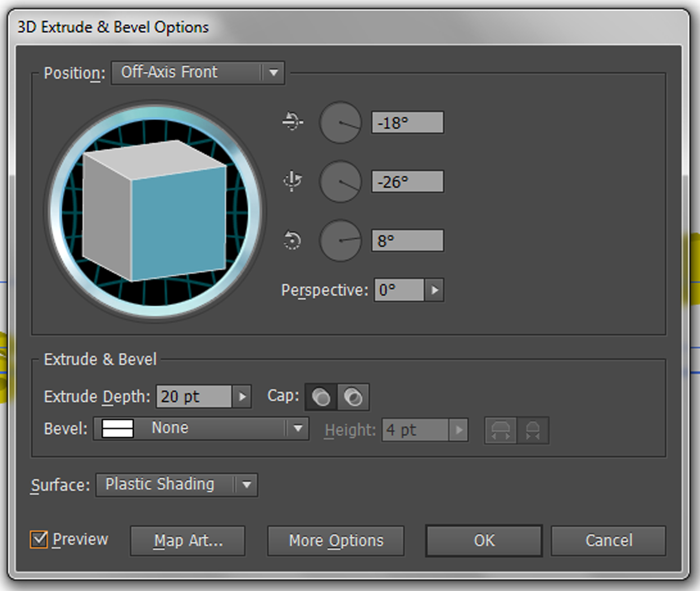The image size is (700, 591).
Task: Click the Y-axis rotation icon
Action: pos(292,180)
